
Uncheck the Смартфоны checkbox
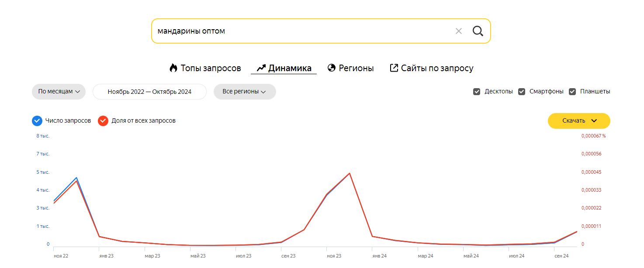[x=522, y=92]
